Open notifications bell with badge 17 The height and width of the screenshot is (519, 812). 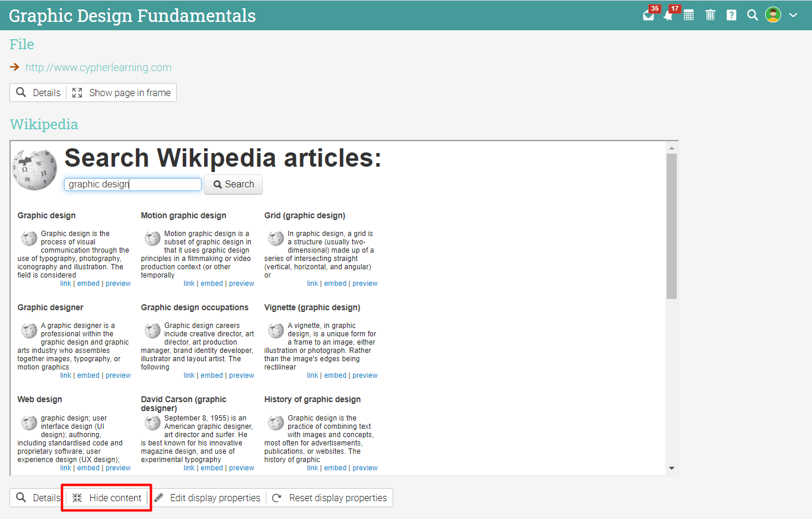[x=668, y=15]
